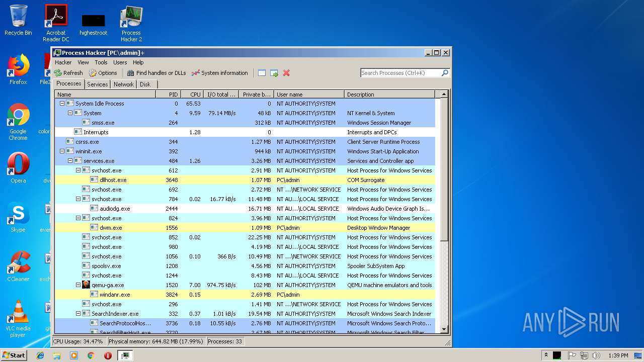Sort by the Name column header

coord(105,95)
